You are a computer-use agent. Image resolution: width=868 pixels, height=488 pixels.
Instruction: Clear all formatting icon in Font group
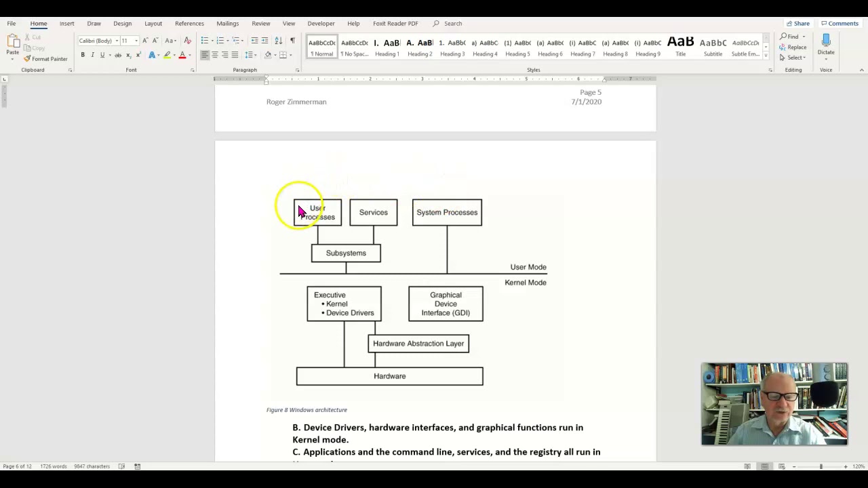(x=187, y=41)
